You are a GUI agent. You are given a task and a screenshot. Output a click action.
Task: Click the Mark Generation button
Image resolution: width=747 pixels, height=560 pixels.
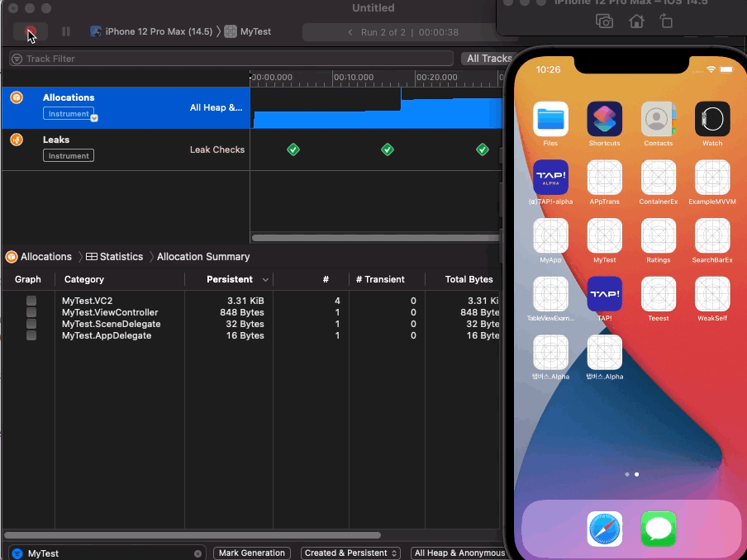pos(251,553)
